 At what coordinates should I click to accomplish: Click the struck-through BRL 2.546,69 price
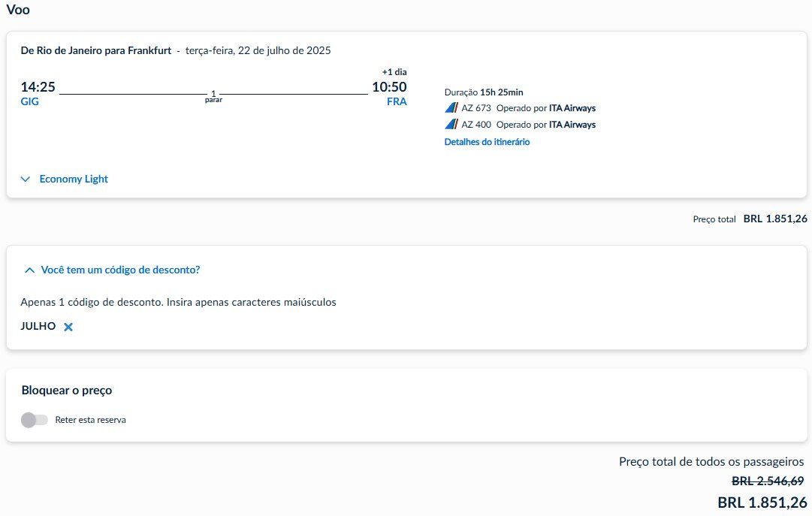769,481
